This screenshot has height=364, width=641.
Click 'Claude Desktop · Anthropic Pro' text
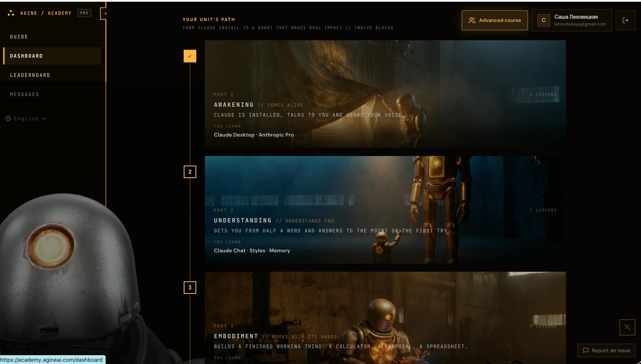pos(254,135)
